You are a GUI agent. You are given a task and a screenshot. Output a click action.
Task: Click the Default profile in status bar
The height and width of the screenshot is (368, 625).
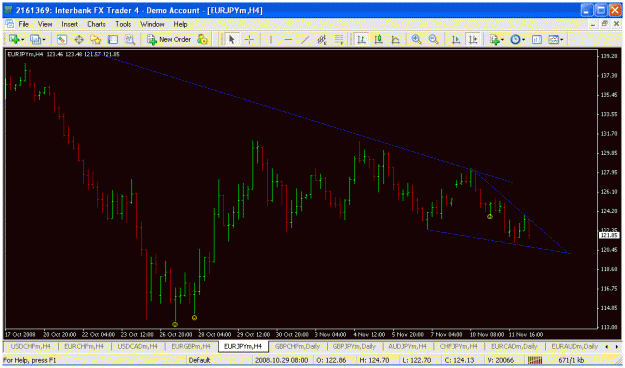pyautogui.click(x=199, y=360)
